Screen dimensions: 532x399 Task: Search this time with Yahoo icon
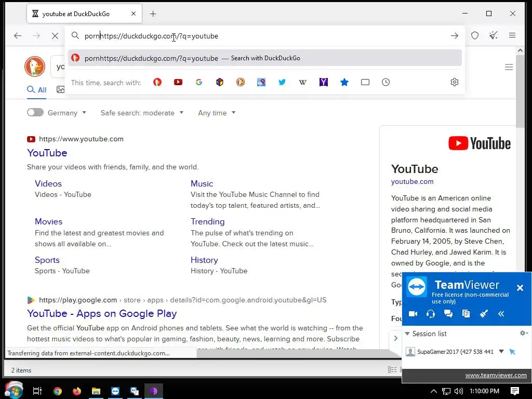(324, 82)
